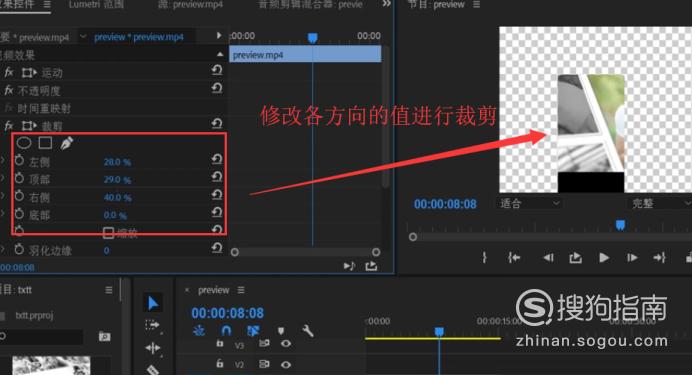Click the box-with-arrow icon left of Play
This screenshot has height=375, width=692.
[x=575, y=257]
